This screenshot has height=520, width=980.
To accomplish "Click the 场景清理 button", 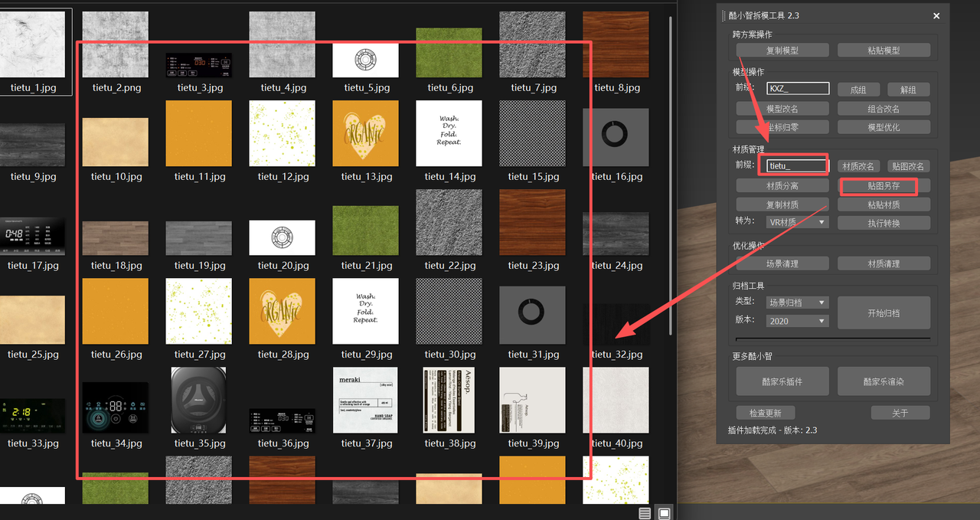I will click(x=782, y=263).
